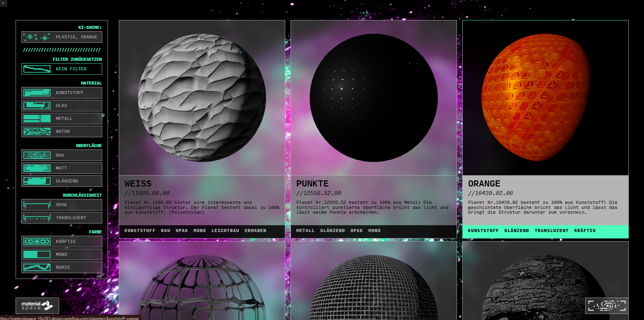The image size is (644, 320).
Task: Click the small arrow icon in the top-left corner
Action: coord(3,3)
